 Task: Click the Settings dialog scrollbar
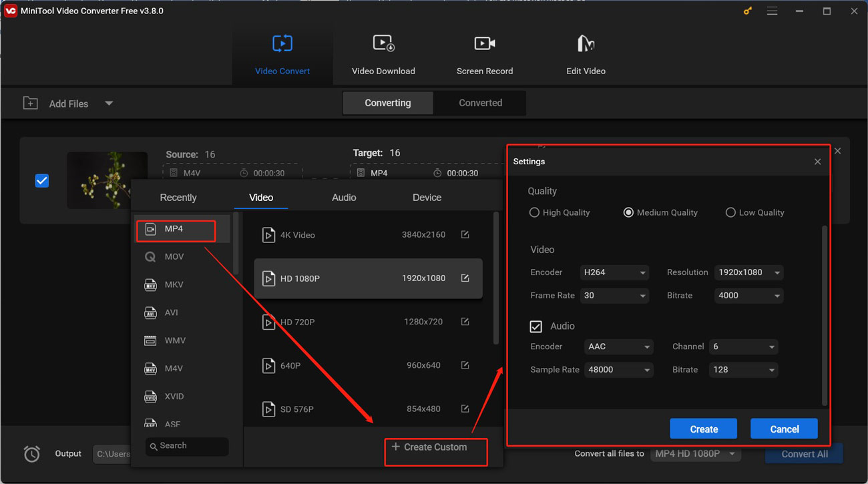[825, 315]
